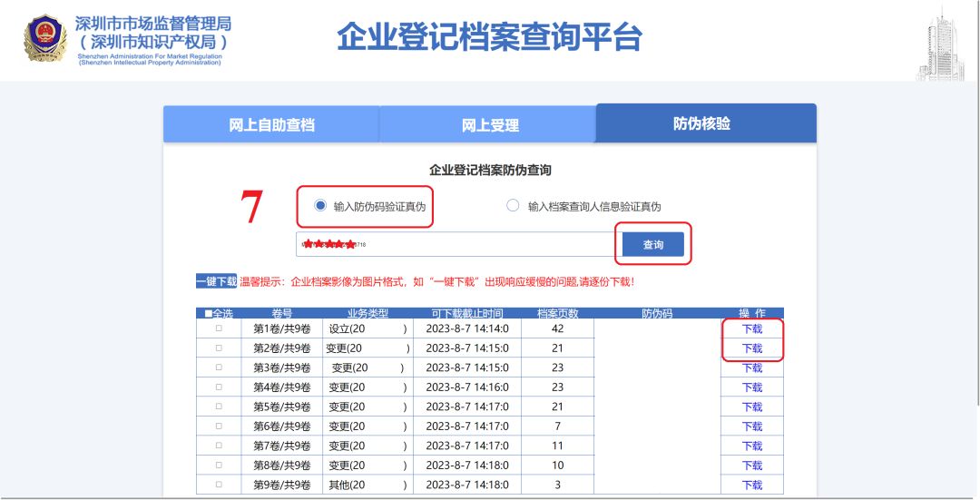The width and height of the screenshot is (980, 500).
Task: Click the 第9卷/共9卷 cell
Action: [x=282, y=485]
